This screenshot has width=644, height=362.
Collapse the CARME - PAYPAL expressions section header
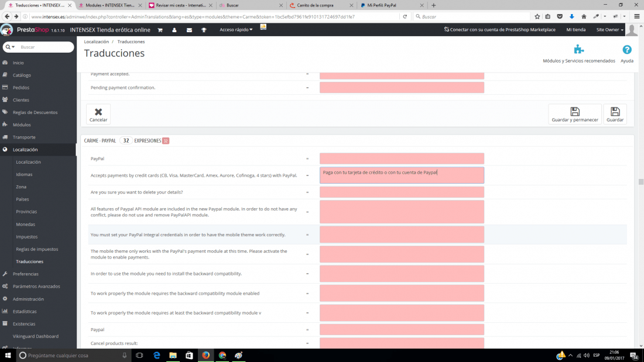click(x=126, y=141)
